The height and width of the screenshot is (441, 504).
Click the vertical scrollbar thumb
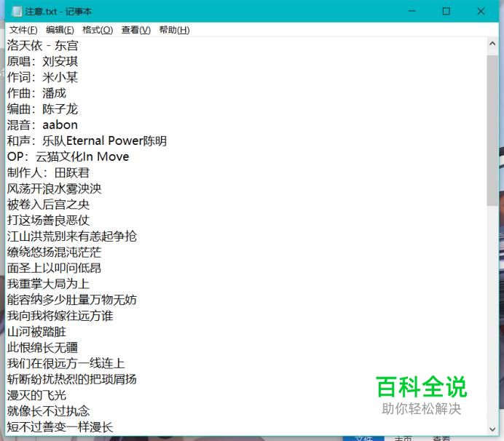[x=492, y=130]
